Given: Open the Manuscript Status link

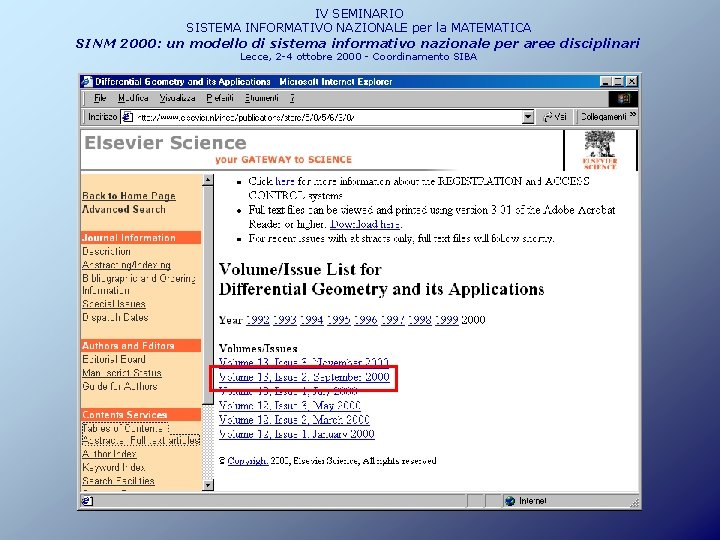Looking at the screenshot, I should click(x=122, y=373).
